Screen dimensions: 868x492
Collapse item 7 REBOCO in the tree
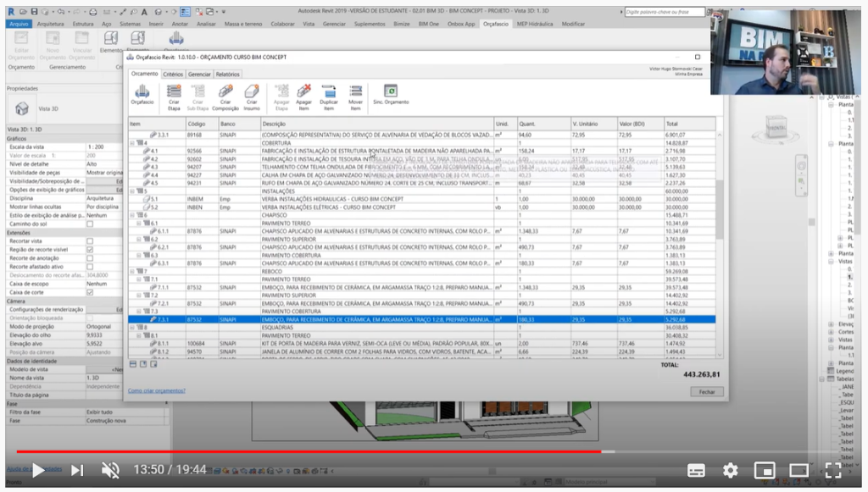coord(132,272)
